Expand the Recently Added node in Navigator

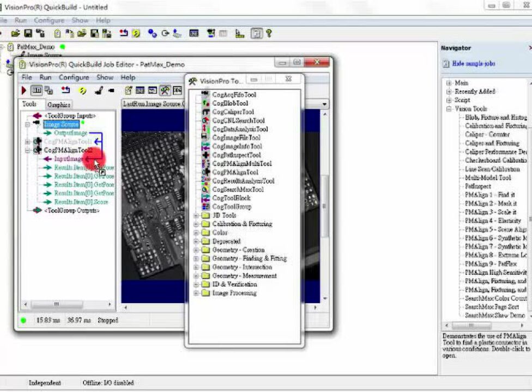[x=449, y=91]
